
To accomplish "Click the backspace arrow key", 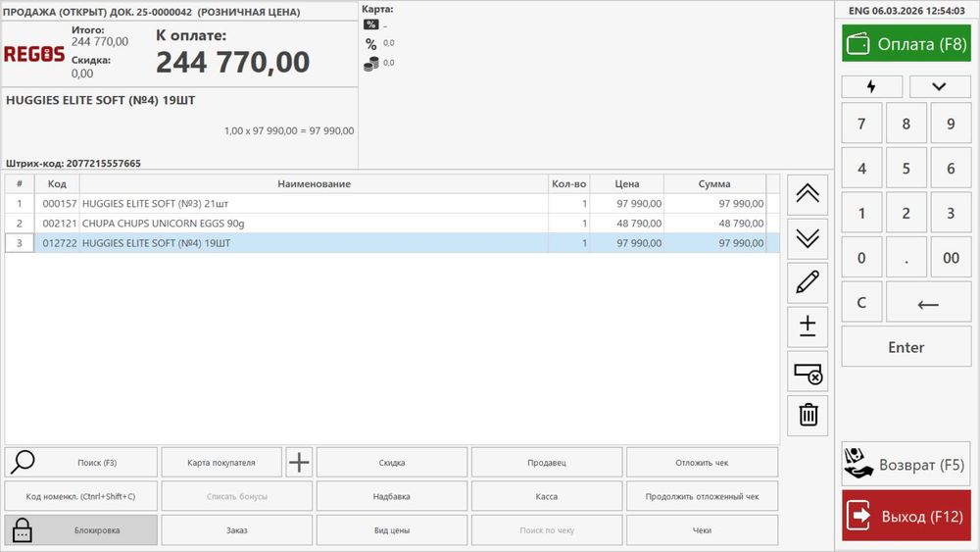I will point(928,303).
